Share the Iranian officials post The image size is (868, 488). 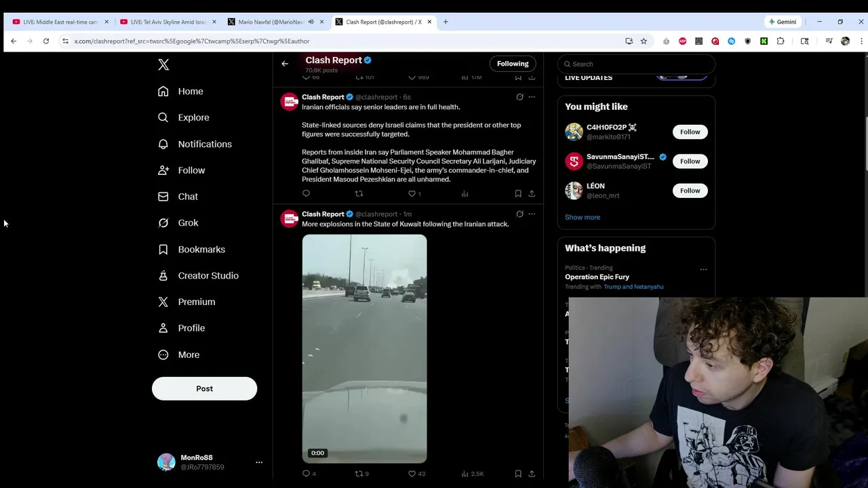(532, 194)
